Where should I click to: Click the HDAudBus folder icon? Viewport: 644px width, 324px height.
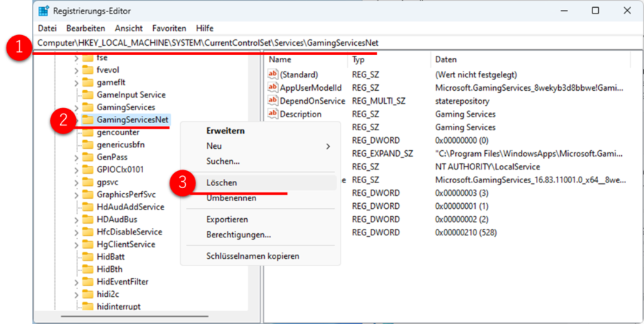[87, 220]
